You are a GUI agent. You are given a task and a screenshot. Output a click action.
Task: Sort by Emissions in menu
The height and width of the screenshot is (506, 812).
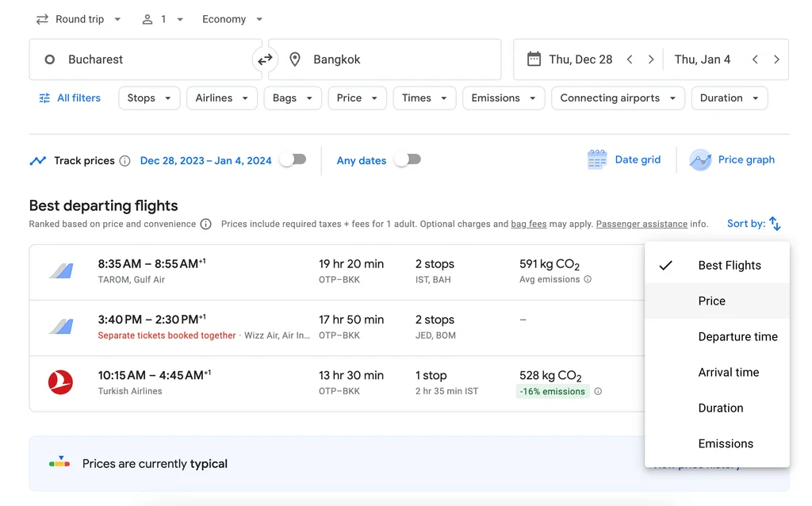[717, 444]
